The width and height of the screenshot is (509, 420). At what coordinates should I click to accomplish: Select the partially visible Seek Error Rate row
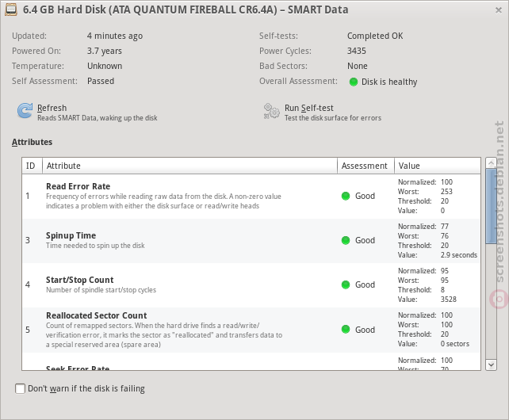pos(251,361)
